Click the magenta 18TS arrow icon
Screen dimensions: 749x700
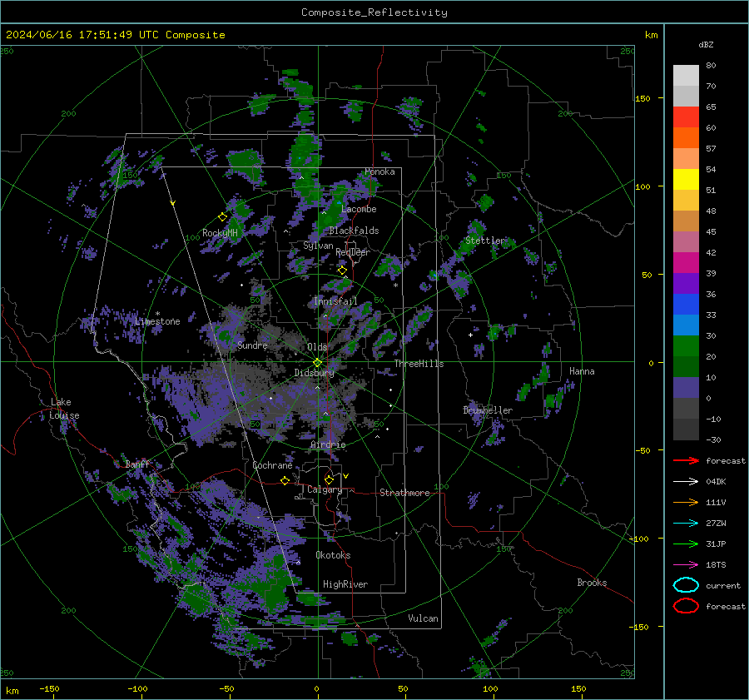click(x=686, y=565)
